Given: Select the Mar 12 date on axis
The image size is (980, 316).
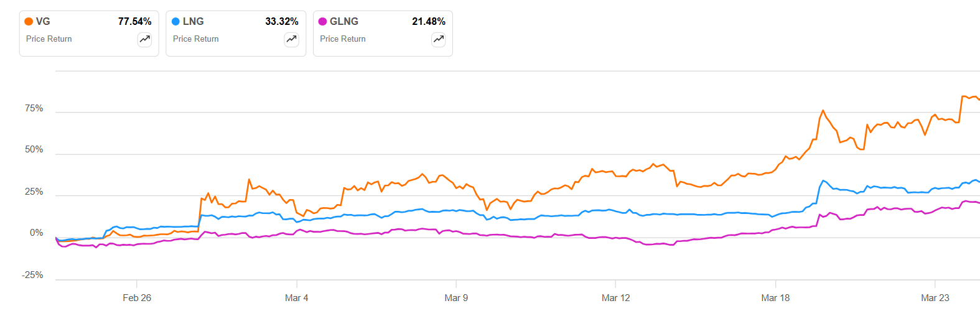Looking at the screenshot, I should point(616,298).
